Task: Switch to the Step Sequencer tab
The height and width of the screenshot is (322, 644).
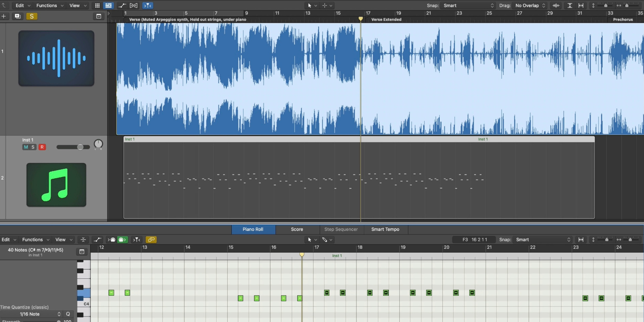Action: click(x=341, y=229)
